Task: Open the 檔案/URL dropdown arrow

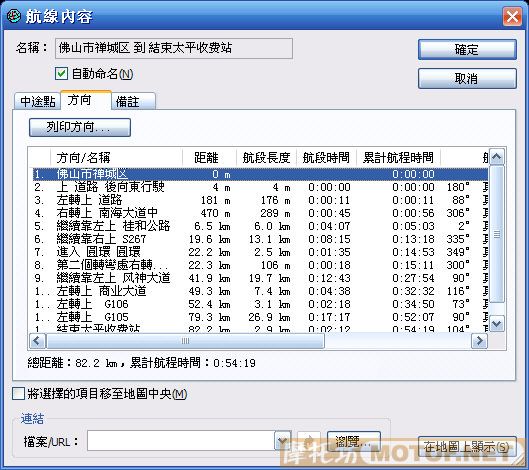Action: coord(283,440)
